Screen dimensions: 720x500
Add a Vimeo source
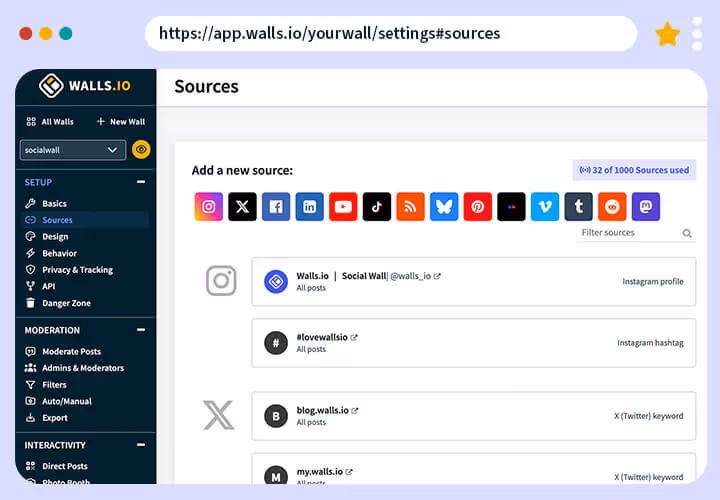coord(545,207)
